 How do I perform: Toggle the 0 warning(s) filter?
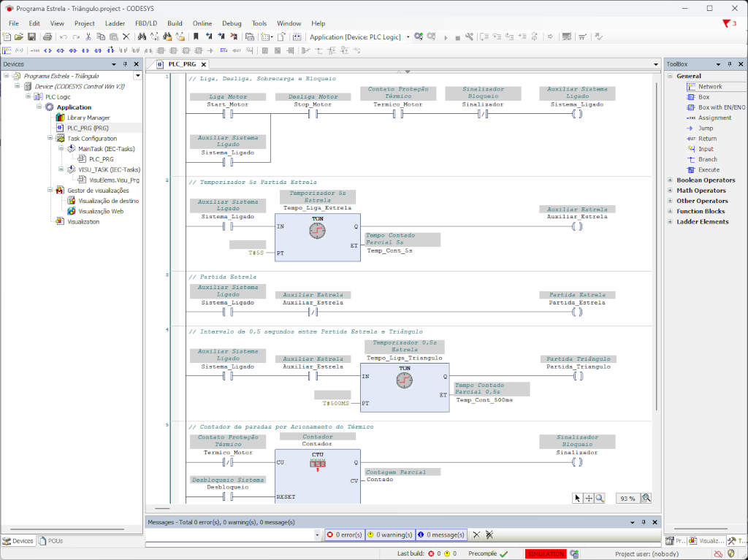point(390,534)
